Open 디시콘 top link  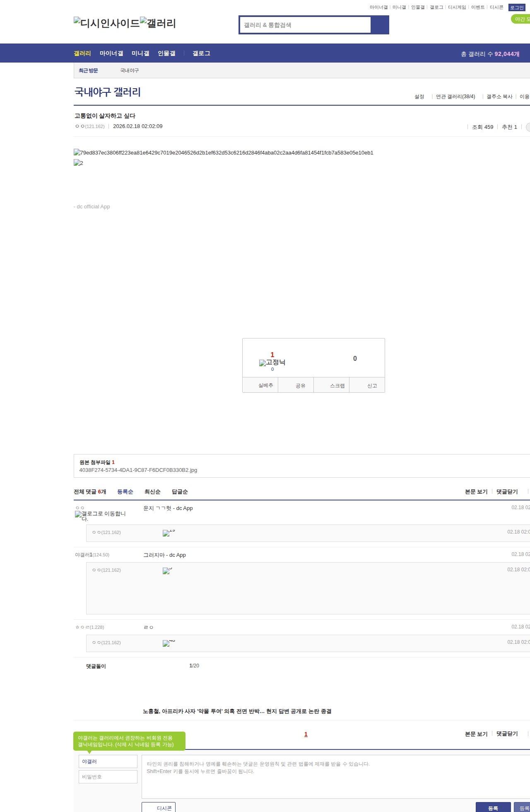click(x=496, y=7)
